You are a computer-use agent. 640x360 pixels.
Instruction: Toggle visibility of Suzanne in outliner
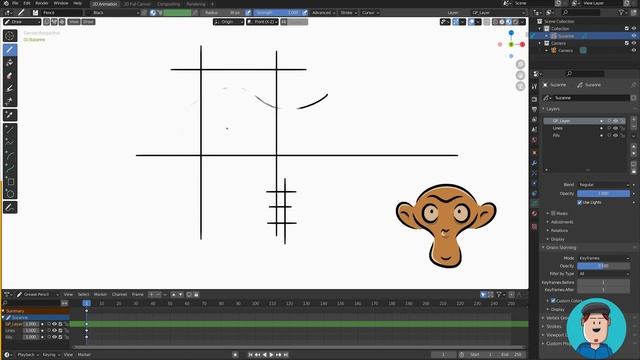634,36
